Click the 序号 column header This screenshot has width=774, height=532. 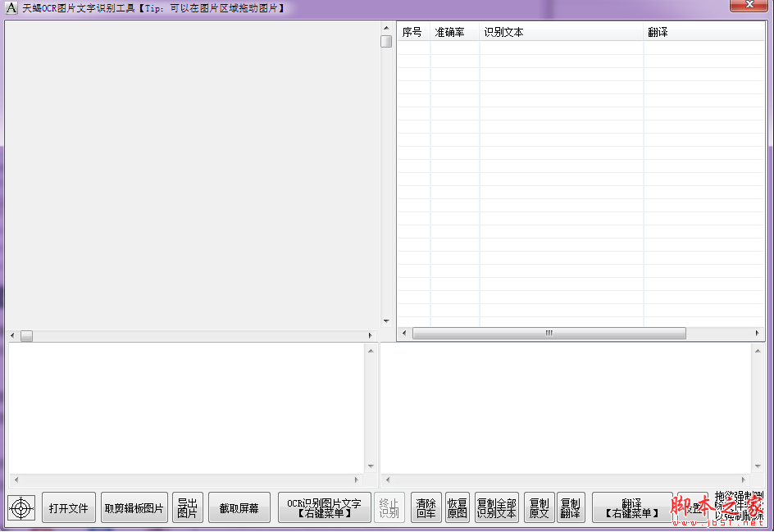412,32
